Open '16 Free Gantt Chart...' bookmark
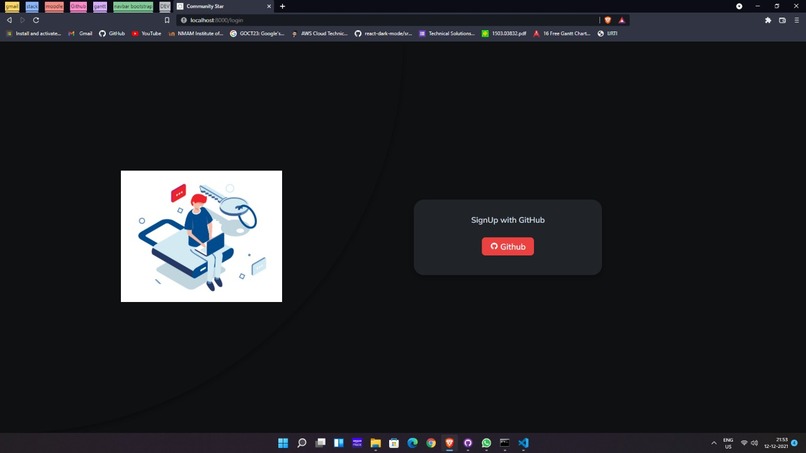Image resolution: width=806 pixels, height=453 pixels. 561,33
